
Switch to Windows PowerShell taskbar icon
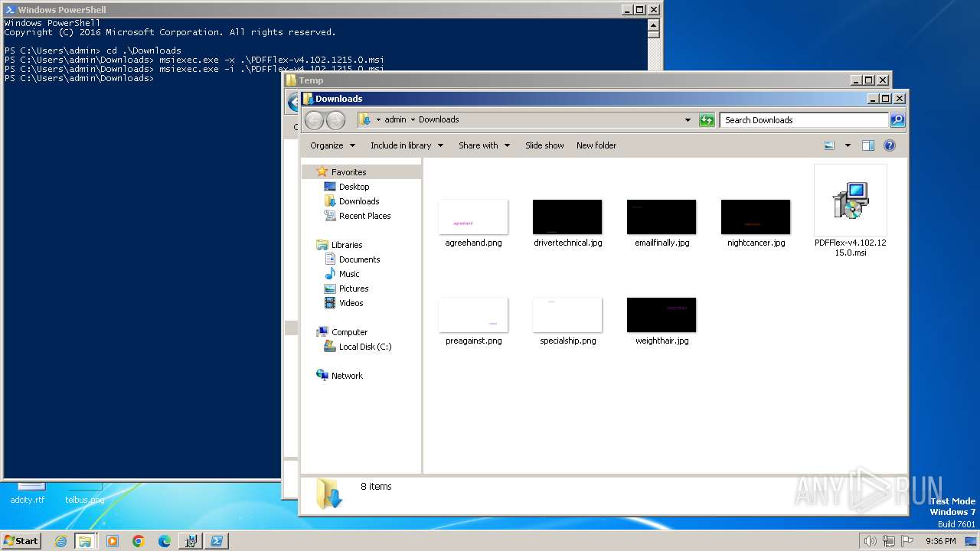coord(217,541)
